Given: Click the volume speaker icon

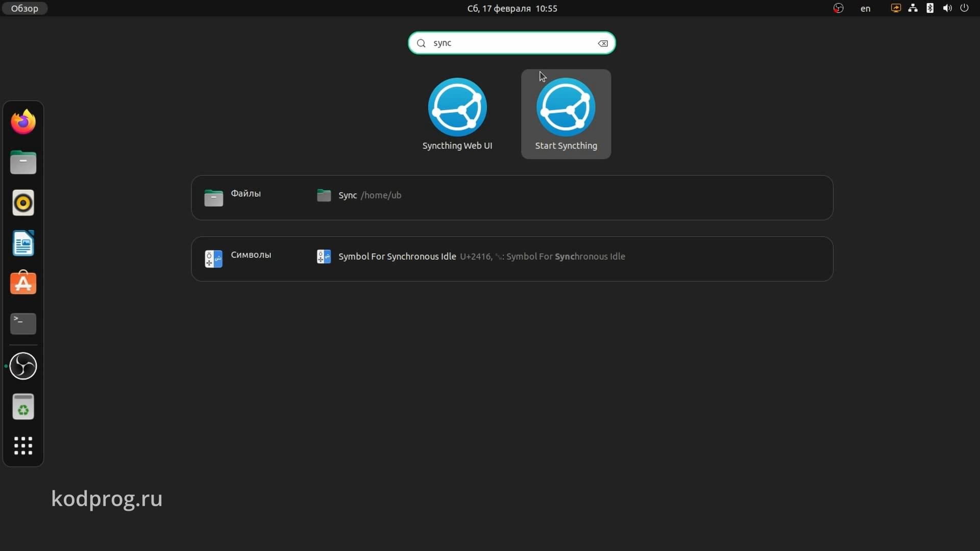Looking at the screenshot, I should coord(947,8).
